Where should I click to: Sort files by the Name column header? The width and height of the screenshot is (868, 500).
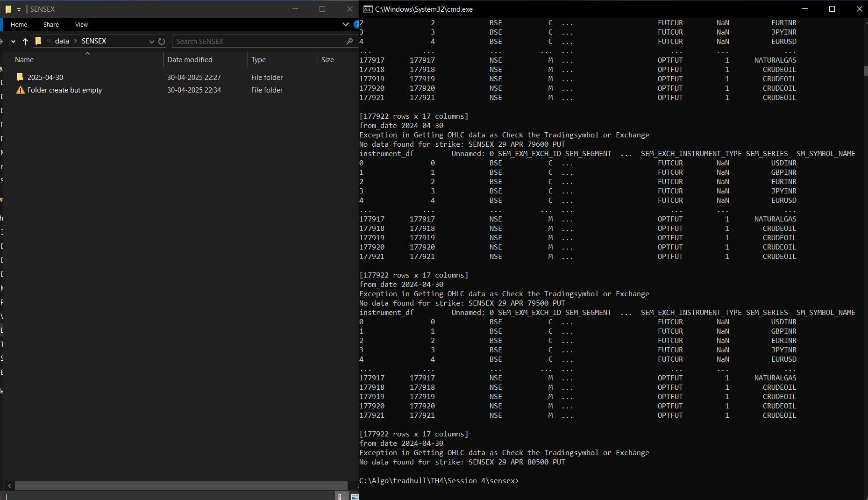[x=24, y=59]
